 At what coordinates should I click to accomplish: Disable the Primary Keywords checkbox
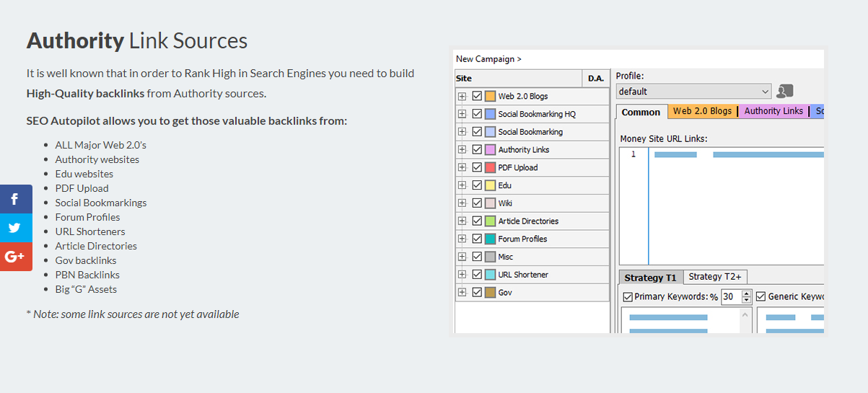click(628, 296)
